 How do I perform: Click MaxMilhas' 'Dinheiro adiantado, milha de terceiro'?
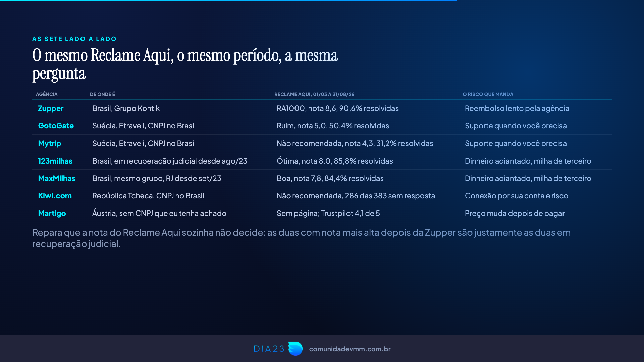pos(528,178)
